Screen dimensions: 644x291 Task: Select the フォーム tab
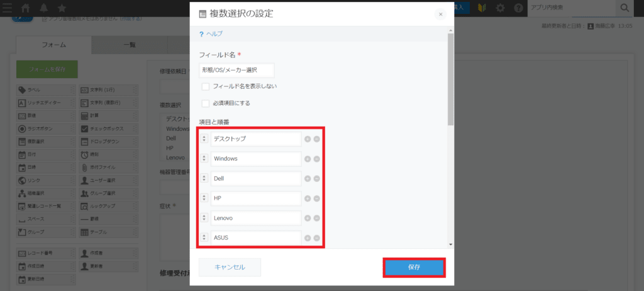click(53, 45)
